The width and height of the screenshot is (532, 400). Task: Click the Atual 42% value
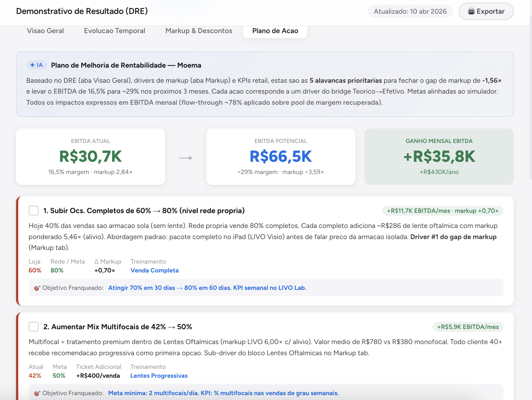pos(35,376)
